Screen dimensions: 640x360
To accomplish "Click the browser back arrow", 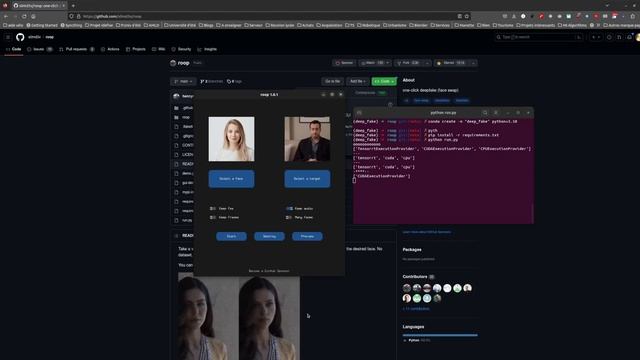I will (x=6, y=16).
